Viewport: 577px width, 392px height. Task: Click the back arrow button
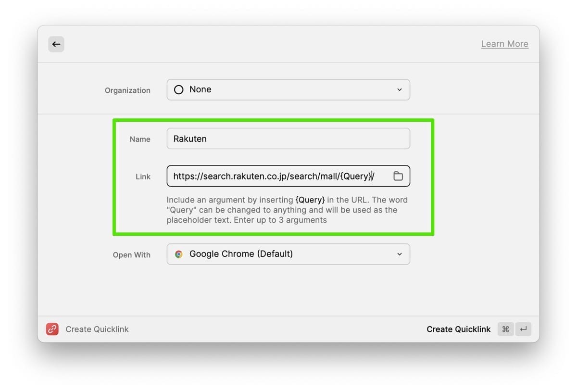56,44
